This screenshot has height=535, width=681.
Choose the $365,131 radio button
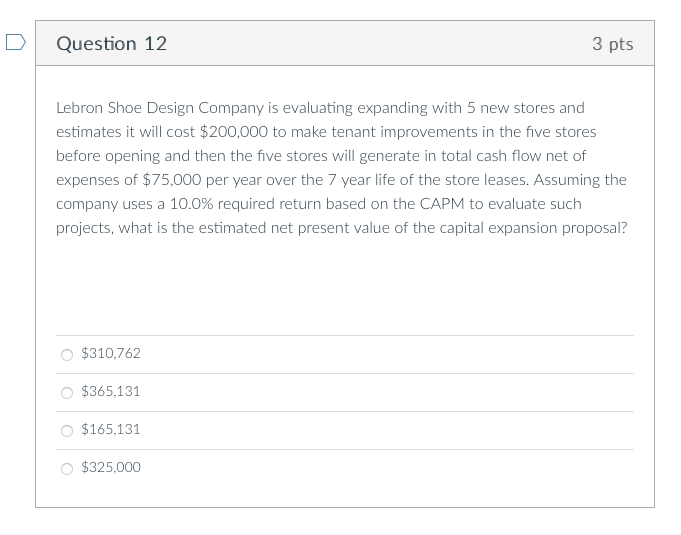pyautogui.click(x=67, y=392)
